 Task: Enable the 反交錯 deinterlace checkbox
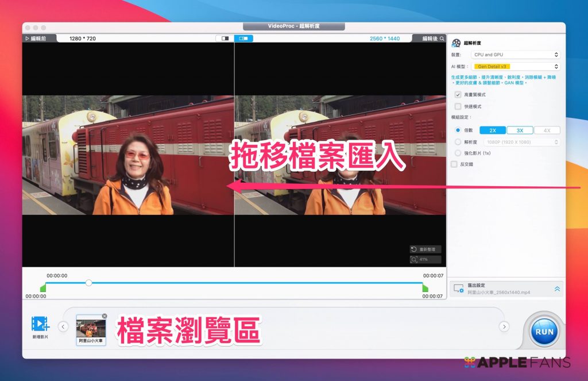pyautogui.click(x=454, y=164)
